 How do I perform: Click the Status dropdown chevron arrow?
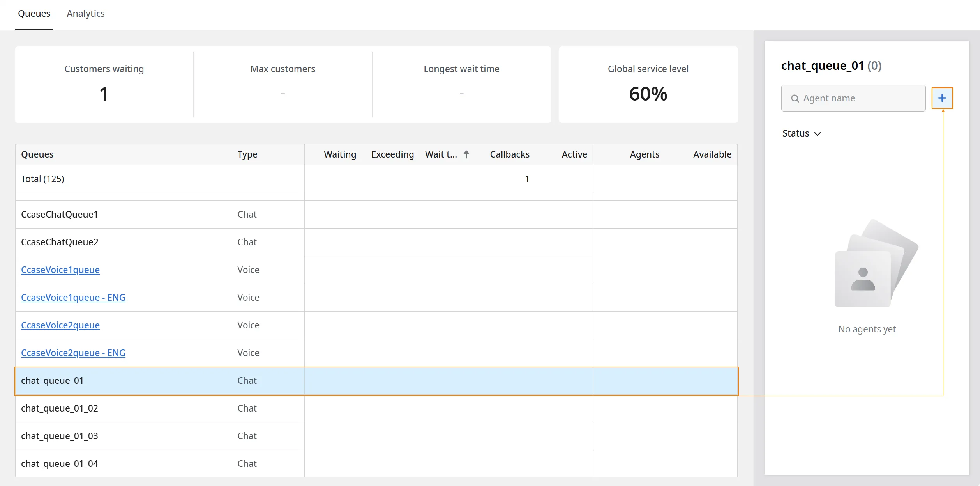click(x=818, y=134)
